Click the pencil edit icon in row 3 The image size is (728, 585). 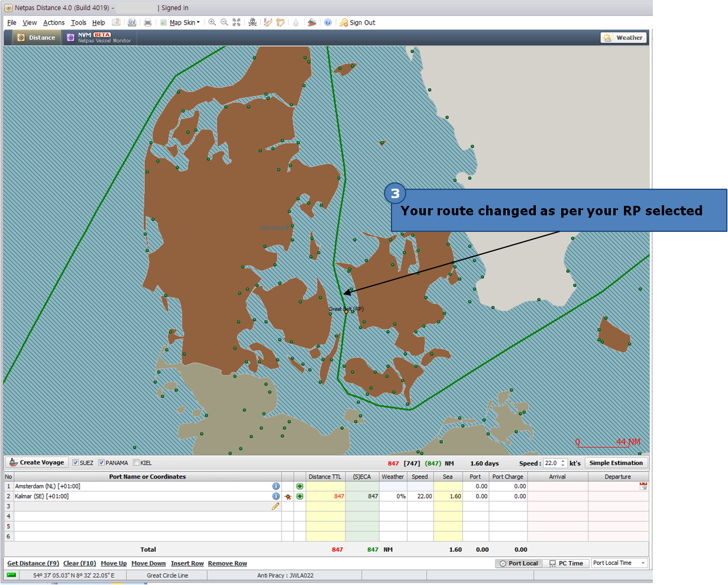(x=276, y=506)
